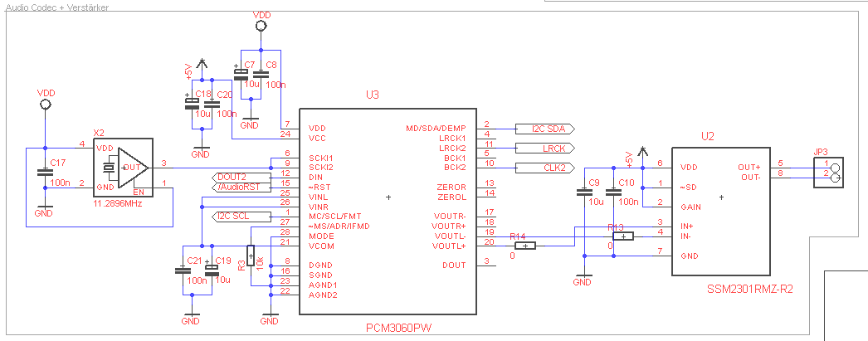
Task: Select the GND symbol below C17
Action: (44, 209)
